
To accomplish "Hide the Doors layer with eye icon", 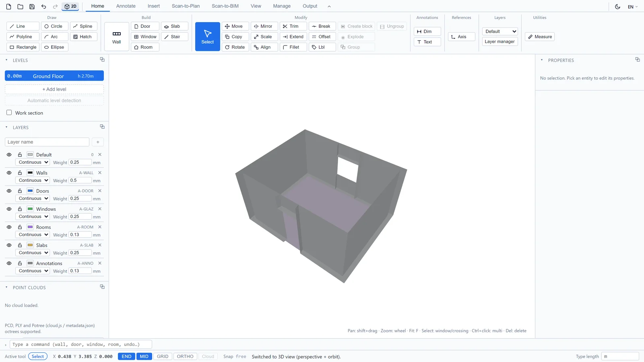I will coord(9,191).
